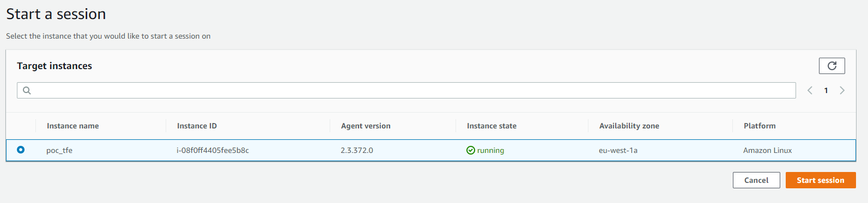
Task: Click the Platform column header
Action: click(760, 126)
